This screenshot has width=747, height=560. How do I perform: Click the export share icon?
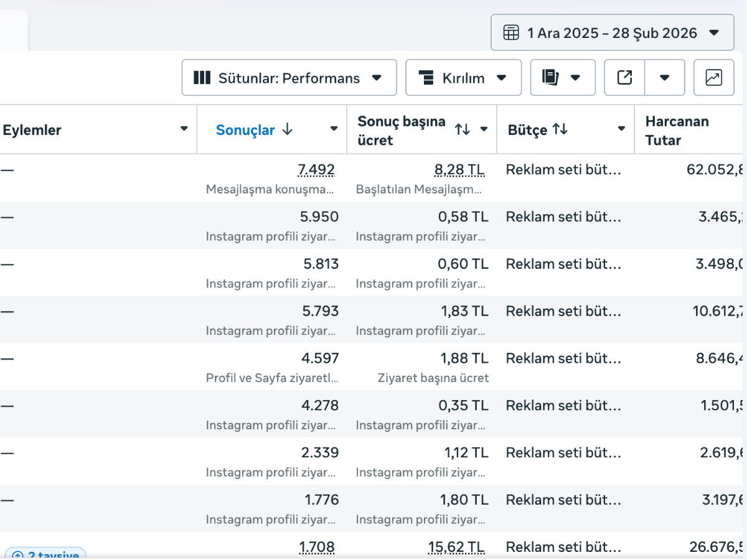(624, 77)
